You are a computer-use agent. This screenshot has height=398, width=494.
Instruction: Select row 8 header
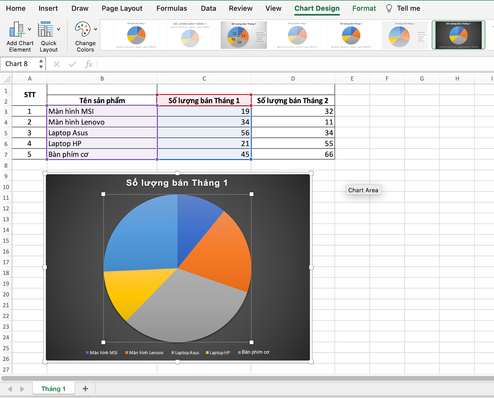[6, 165]
